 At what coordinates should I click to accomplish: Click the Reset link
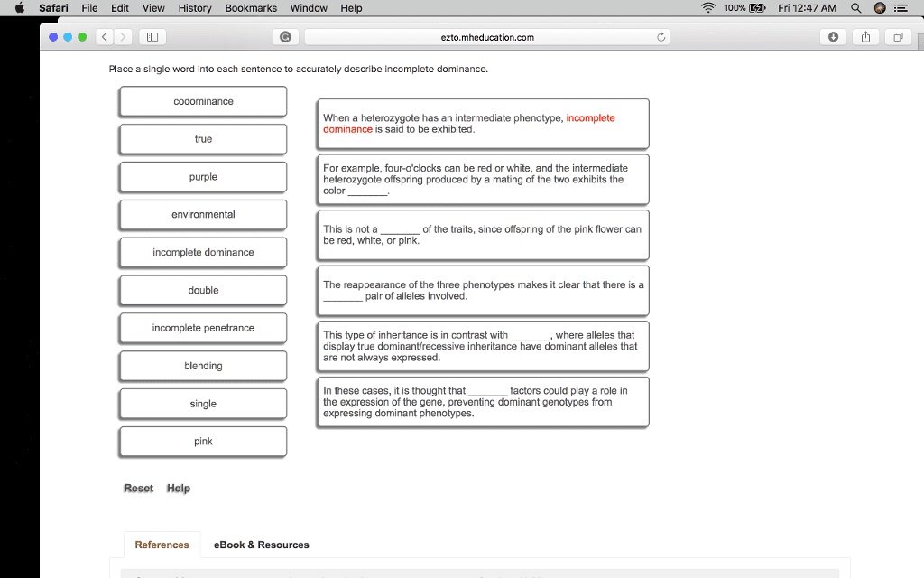pos(138,488)
